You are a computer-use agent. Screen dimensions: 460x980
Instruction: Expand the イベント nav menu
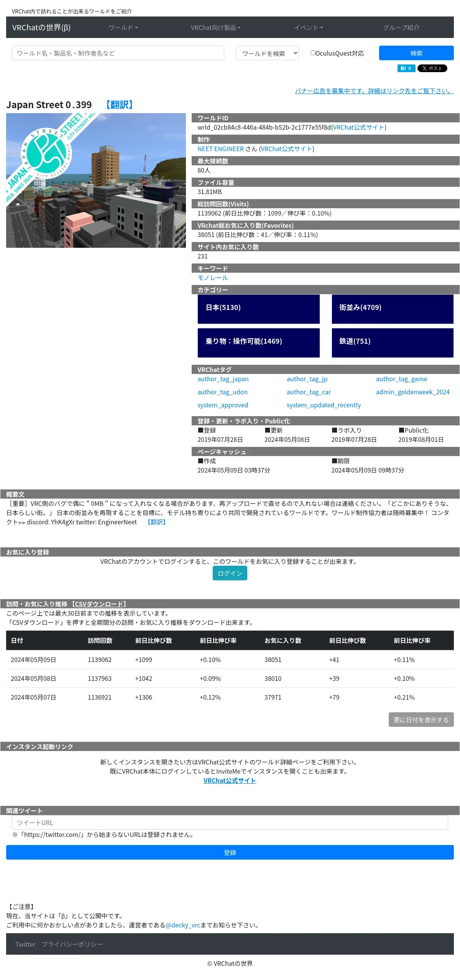[x=309, y=28]
